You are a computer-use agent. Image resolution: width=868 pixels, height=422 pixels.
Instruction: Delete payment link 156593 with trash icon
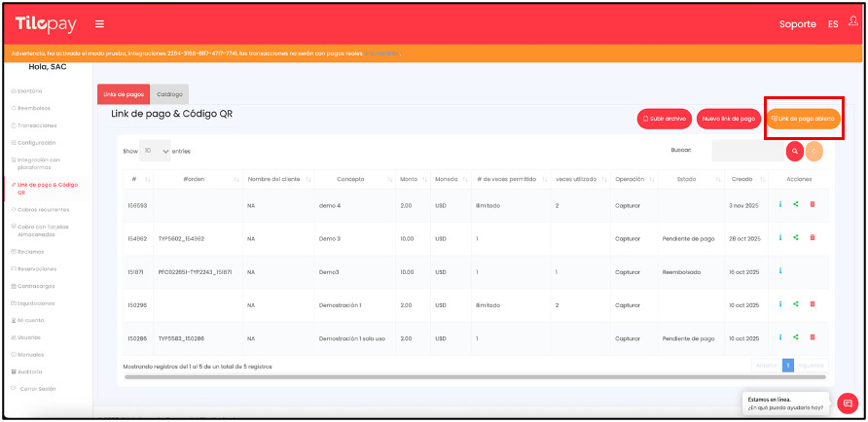coord(813,204)
